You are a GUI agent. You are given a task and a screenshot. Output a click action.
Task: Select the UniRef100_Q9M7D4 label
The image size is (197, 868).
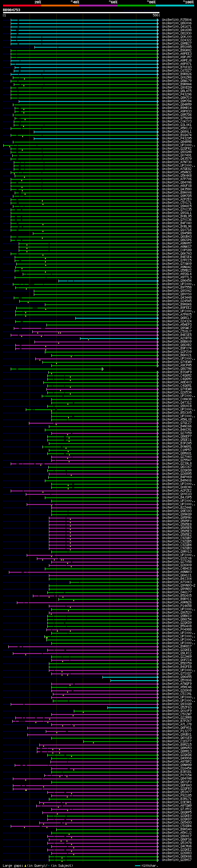coord(176,101)
